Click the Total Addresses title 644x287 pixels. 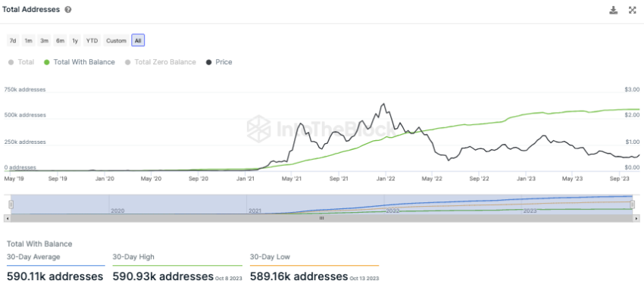click(x=31, y=9)
